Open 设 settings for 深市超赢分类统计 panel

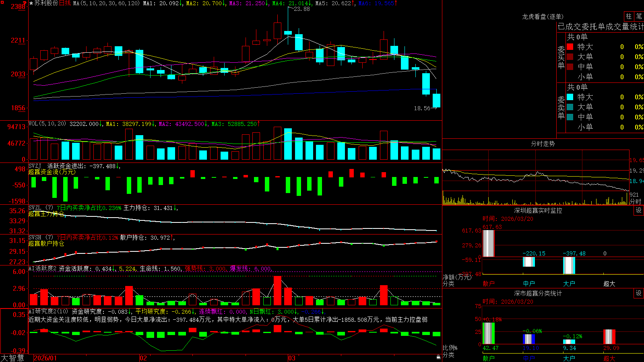point(639,293)
